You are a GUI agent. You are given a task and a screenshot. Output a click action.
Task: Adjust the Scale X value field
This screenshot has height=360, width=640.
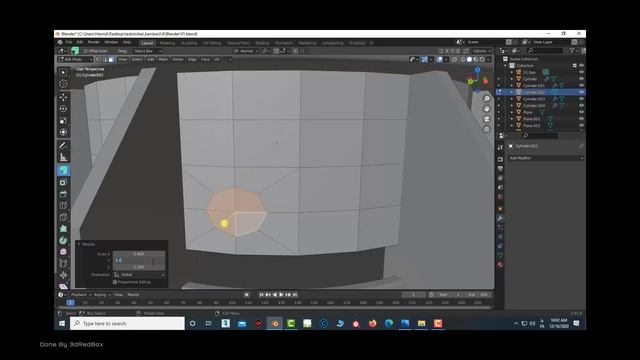pyautogui.click(x=139, y=254)
